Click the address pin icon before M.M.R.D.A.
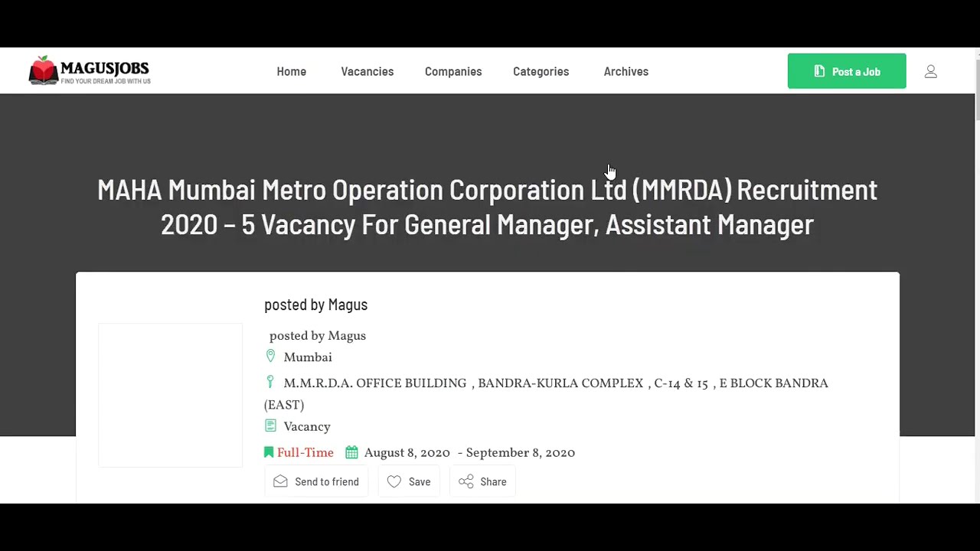 click(269, 382)
